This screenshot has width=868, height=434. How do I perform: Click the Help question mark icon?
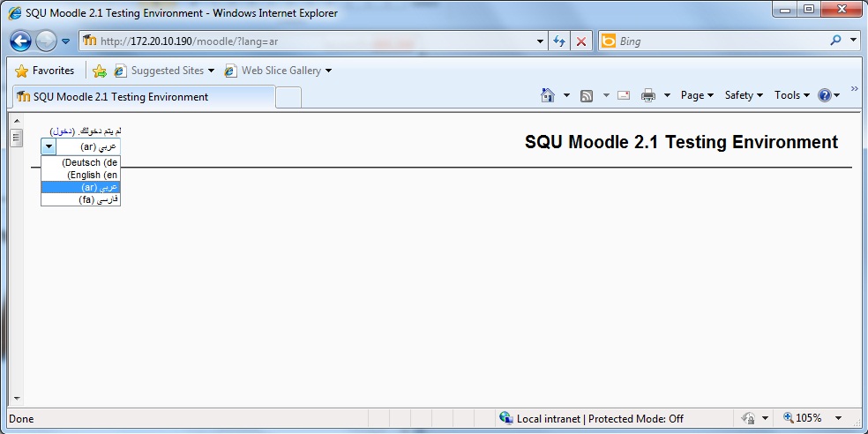[x=824, y=95]
